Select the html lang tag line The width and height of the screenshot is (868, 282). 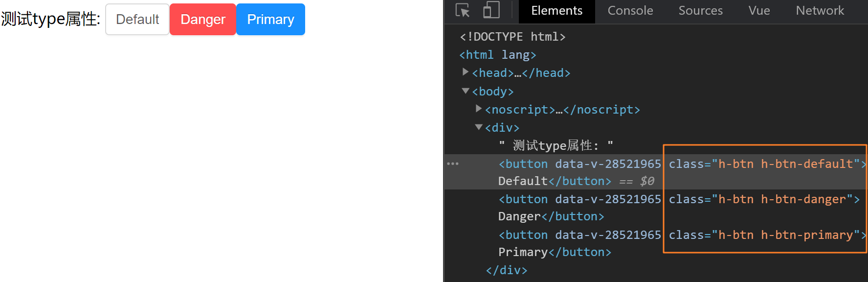(x=498, y=55)
